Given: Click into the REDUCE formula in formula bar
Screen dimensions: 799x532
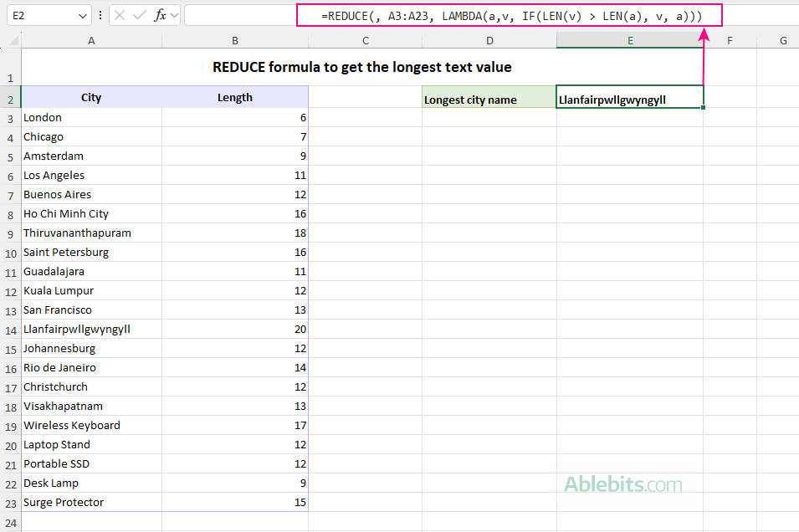Looking at the screenshot, I should pos(511,16).
